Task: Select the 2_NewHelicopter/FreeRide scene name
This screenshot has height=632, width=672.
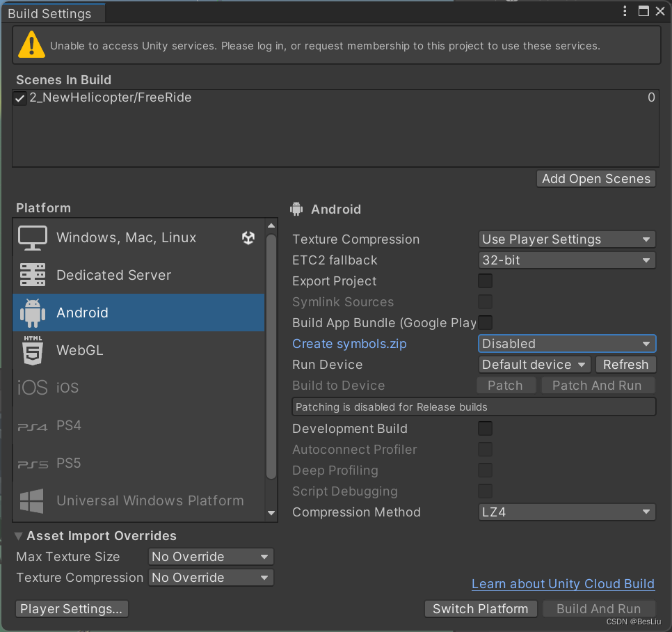Action: click(x=110, y=97)
